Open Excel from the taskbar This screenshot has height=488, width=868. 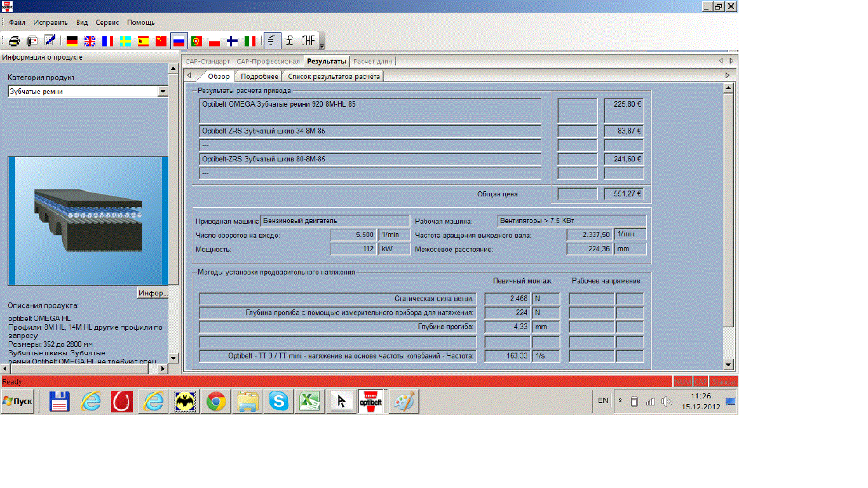309,402
